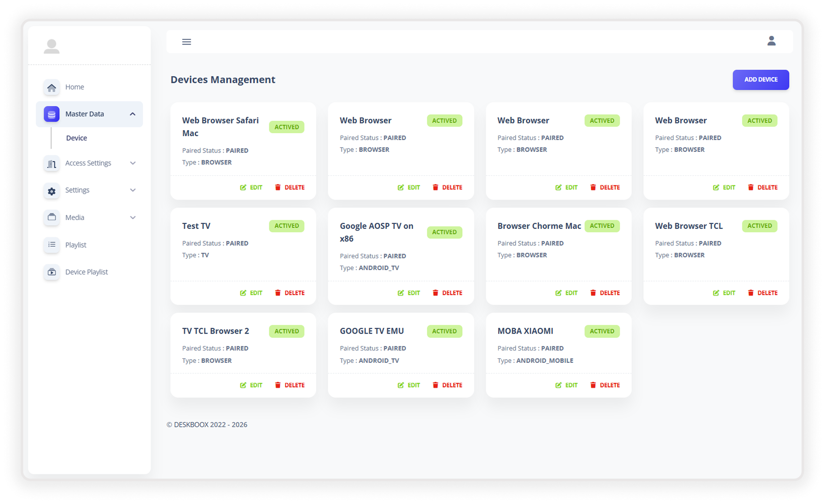Click the Playlist list icon in sidebar

[x=51, y=245]
